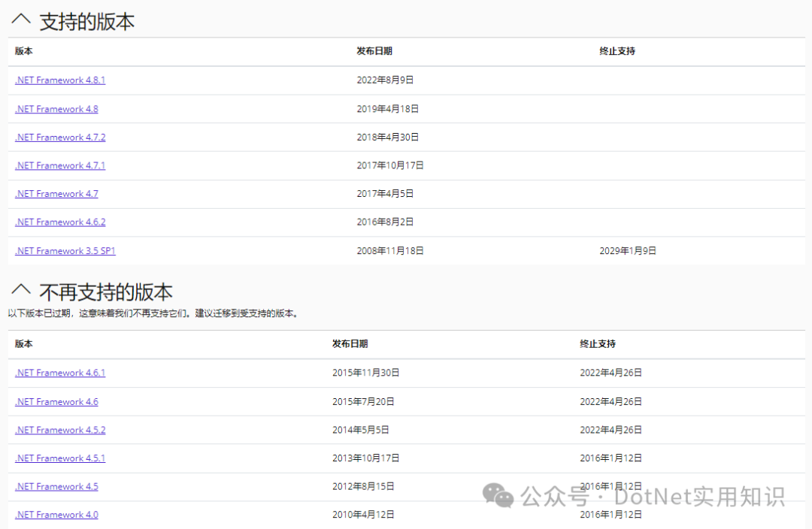
Task: Click the 发布日期 header in supported versions table
Action: 374,51
